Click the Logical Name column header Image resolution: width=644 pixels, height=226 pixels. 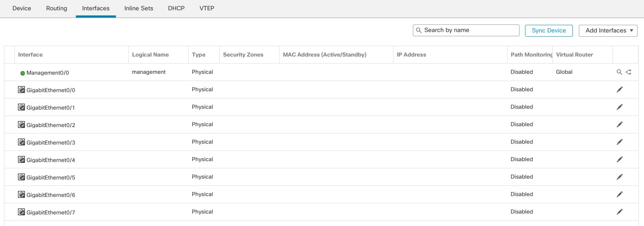pyautogui.click(x=150, y=55)
